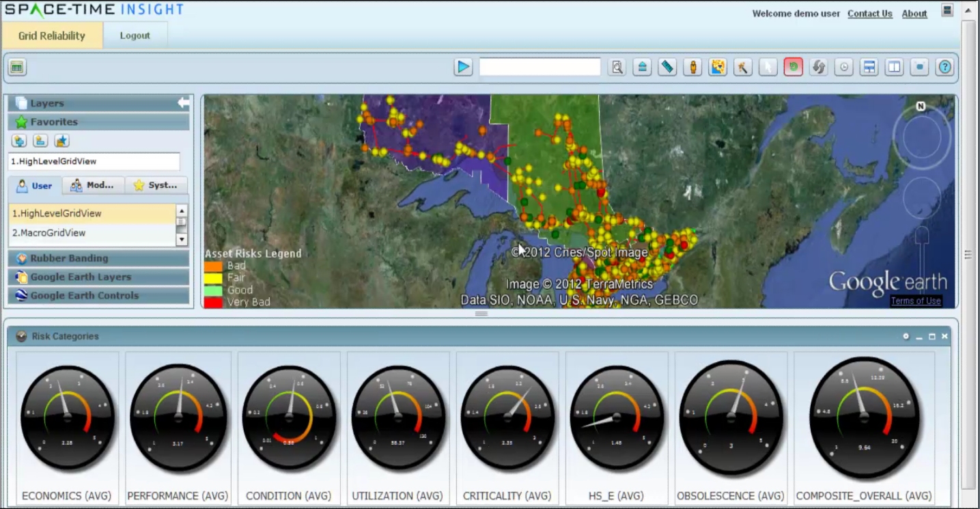Select the ruler measure tool

pos(667,67)
